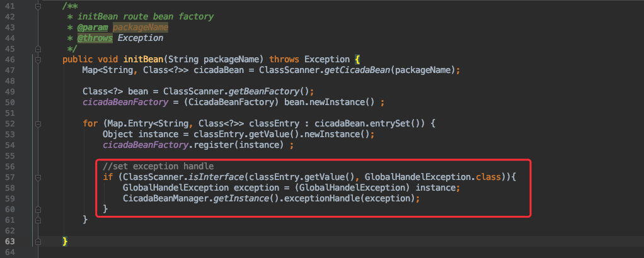644x258 pixels.
Task: Click the fold end marker at line 45
Action: point(38,49)
